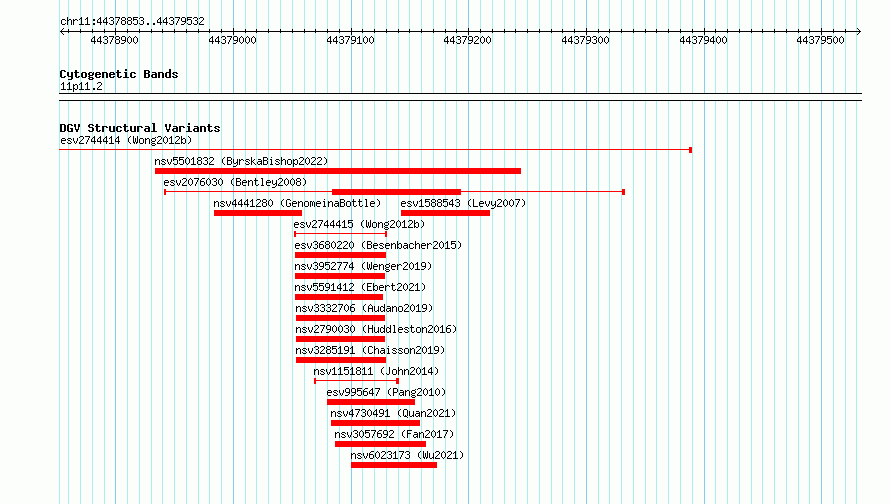Click ruler position 44379000
Image resolution: width=890 pixels, height=504 pixels.
[232, 40]
